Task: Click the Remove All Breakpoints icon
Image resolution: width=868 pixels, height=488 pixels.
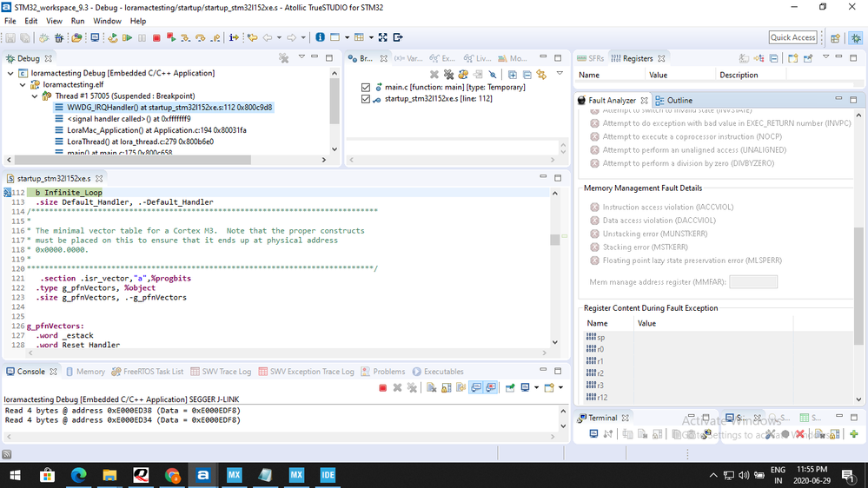Action: [x=449, y=75]
